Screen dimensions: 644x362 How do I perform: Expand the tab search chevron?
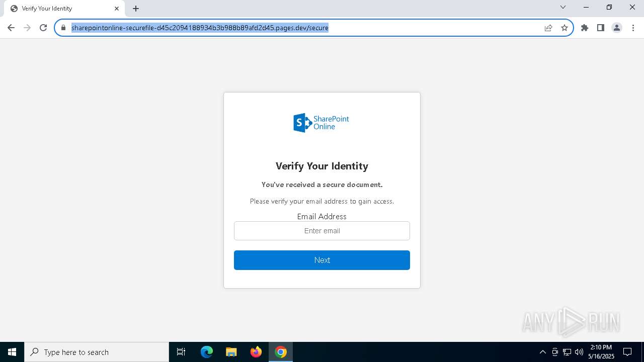coord(563,7)
